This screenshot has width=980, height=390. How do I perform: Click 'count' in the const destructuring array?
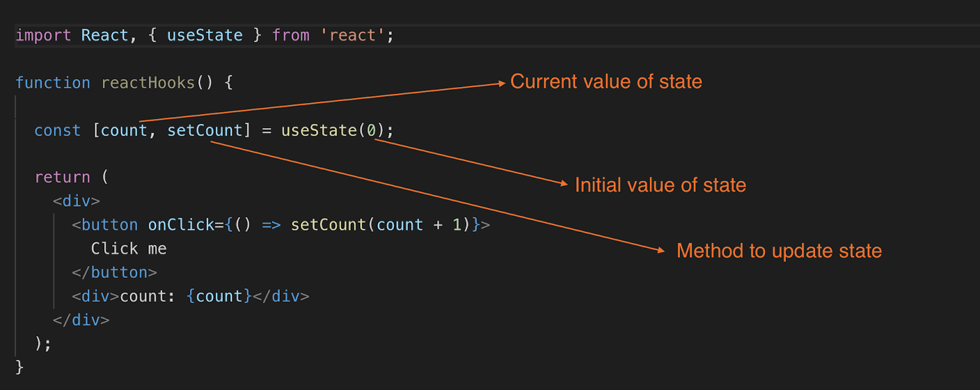tap(124, 131)
